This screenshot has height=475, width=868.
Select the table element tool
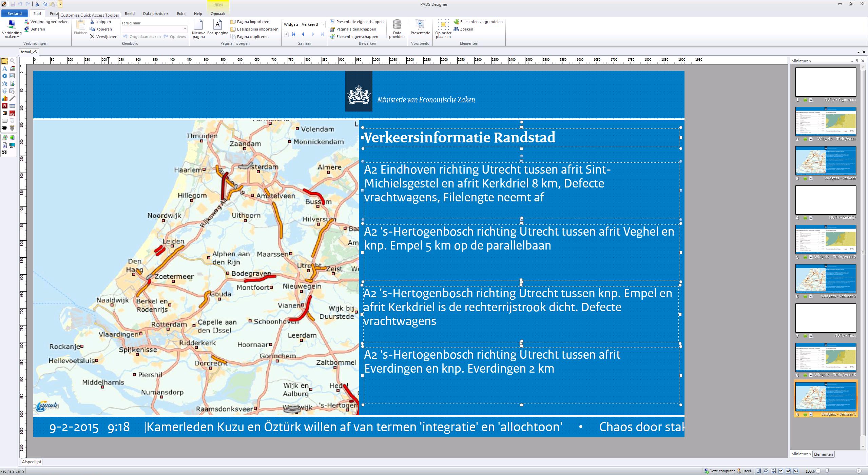12,106
